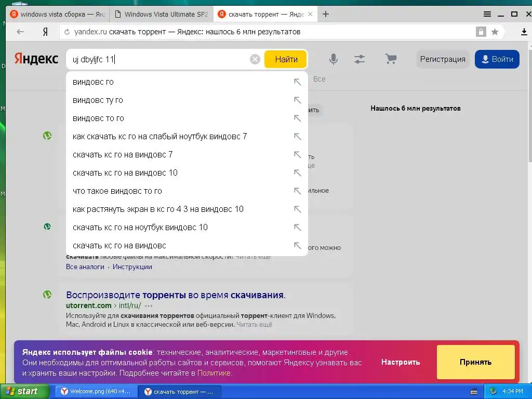The image size is (532, 399).
Task: Open the Windows 'start' button
Action: 24,391
